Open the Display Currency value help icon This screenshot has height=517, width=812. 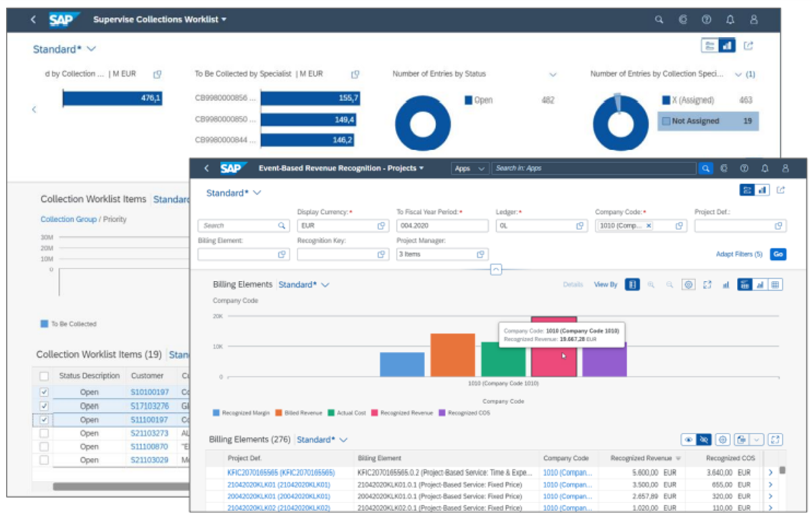[381, 226]
